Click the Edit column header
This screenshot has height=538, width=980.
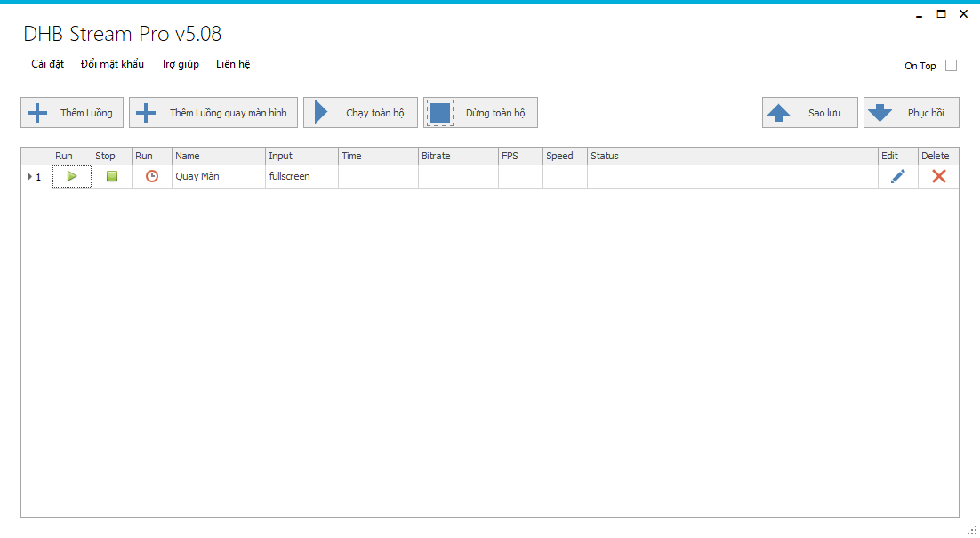pos(897,156)
